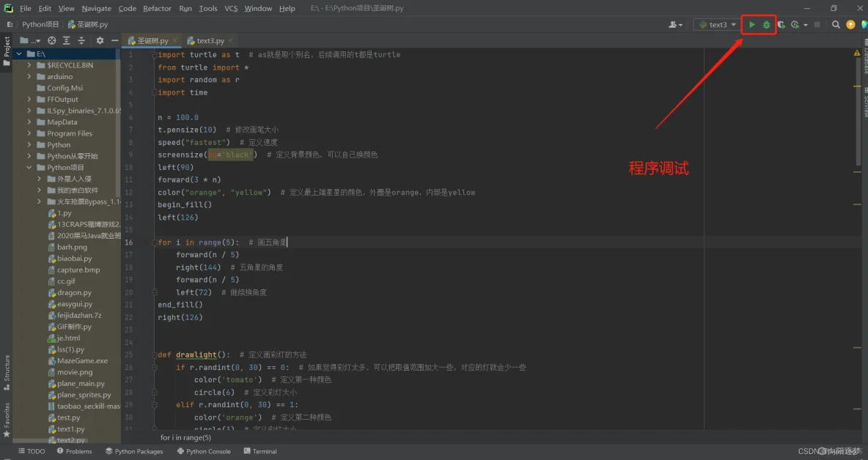Open the Python Packages tool window
Image resolution: width=868 pixels, height=460 pixels.
[134, 451]
